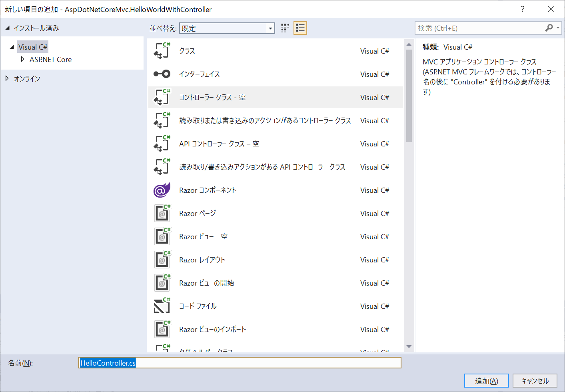The width and height of the screenshot is (565, 392).
Task: Select the 読み取り/書き込みアクションがある API コントローラー icon
Action: [162, 167]
